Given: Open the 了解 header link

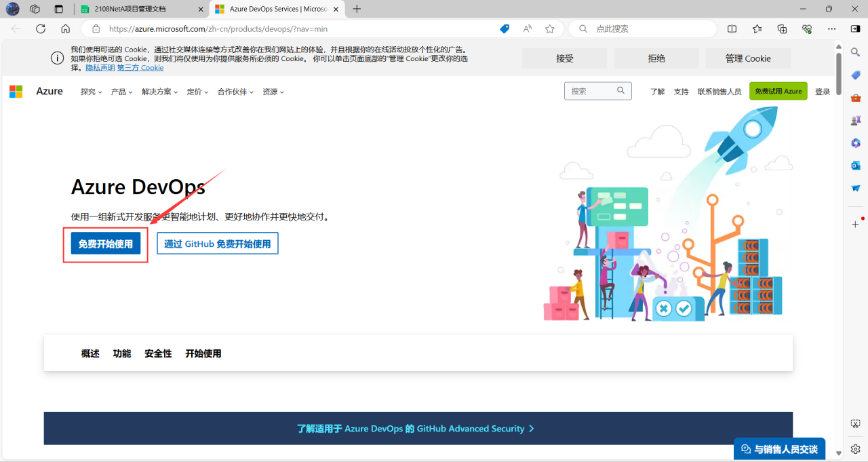Looking at the screenshot, I should coord(658,92).
